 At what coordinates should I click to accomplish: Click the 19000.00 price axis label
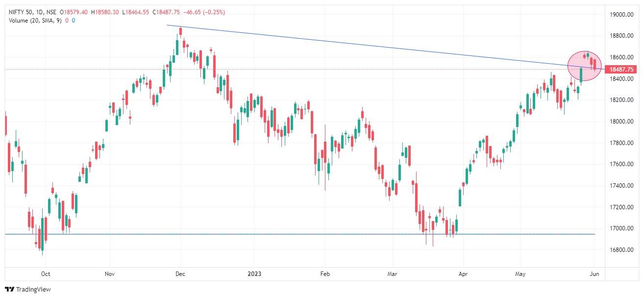(622, 15)
